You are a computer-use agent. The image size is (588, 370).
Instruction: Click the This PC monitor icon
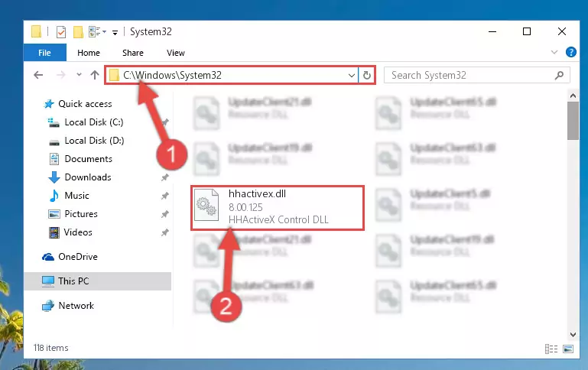[x=48, y=281]
